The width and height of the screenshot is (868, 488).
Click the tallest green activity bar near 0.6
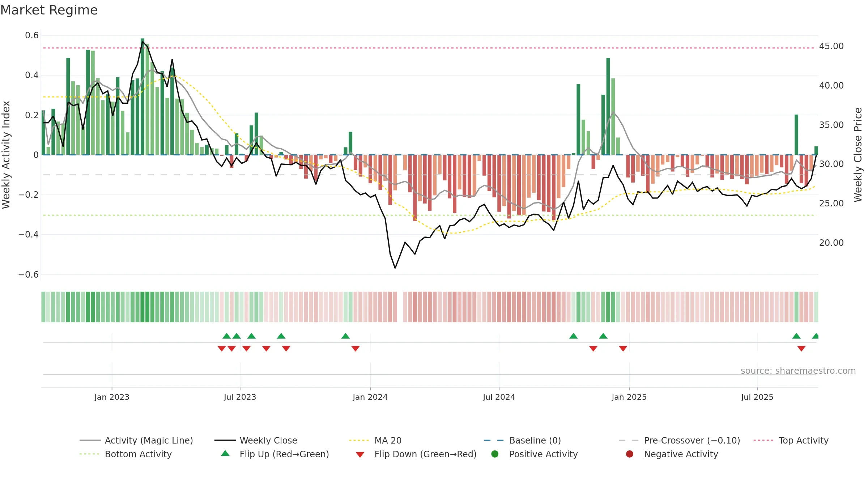pyautogui.click(x=142, y=97)
